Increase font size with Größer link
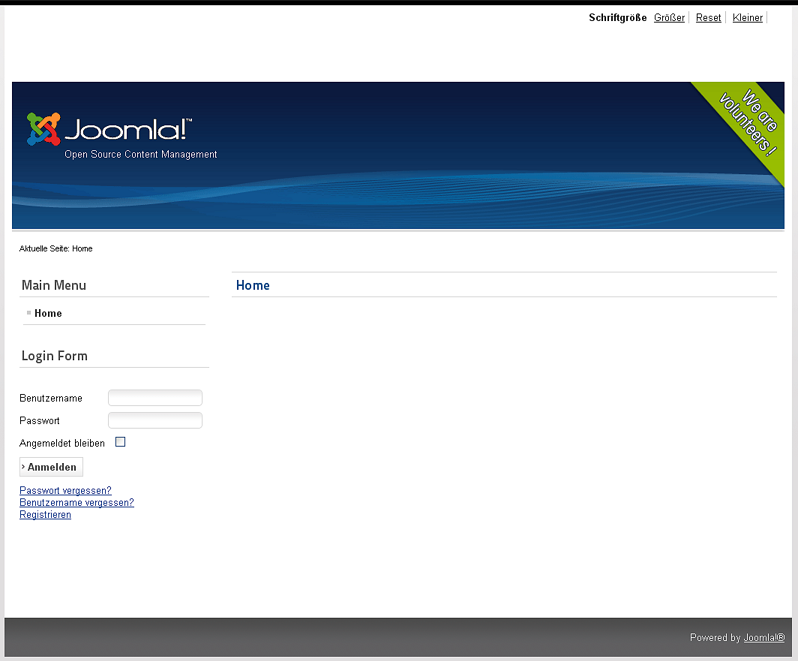Viewport: 798px width, 661px height. tap(669, 18)
